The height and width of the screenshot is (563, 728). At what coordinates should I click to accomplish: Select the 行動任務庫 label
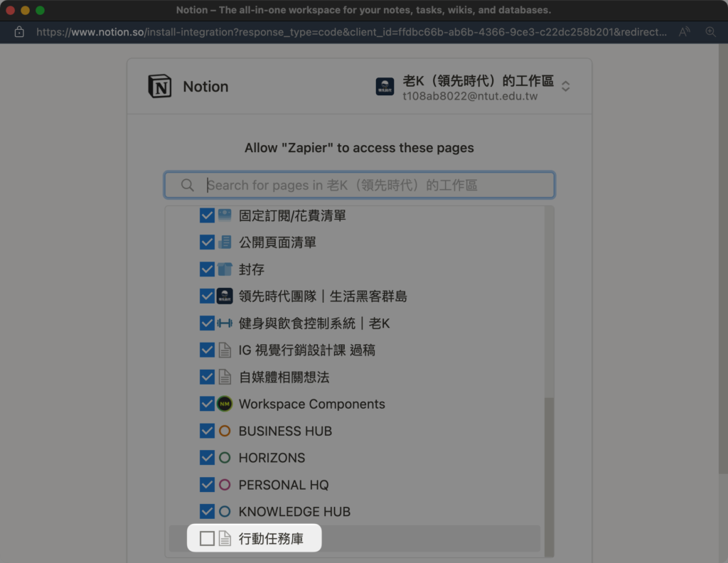coord(271,538)
